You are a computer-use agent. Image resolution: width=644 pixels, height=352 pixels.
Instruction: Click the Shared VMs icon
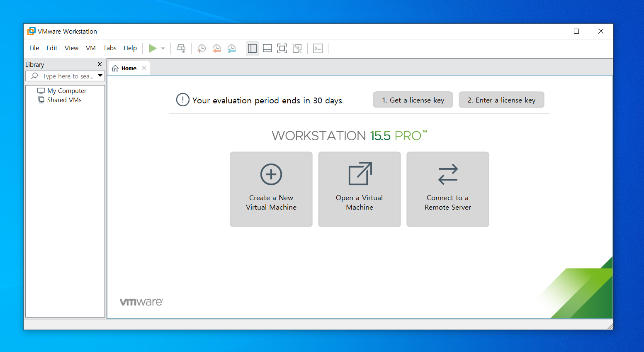(41, 100)
